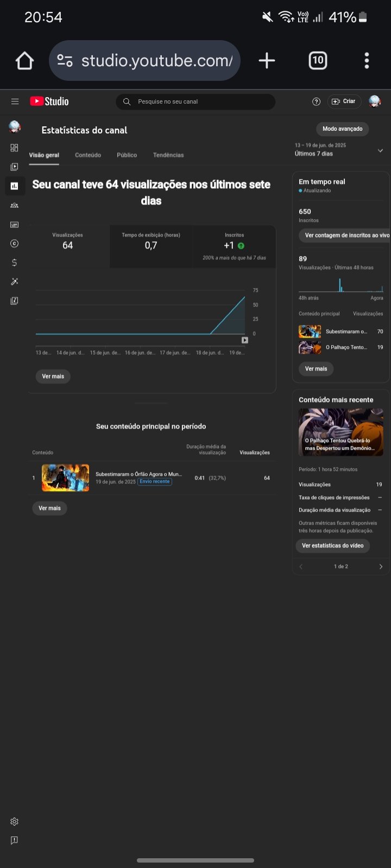This screenshot has width=391, height=868.
Task: Click the 48-hour realtime views bar chart
Action: [x=341, y=285]
